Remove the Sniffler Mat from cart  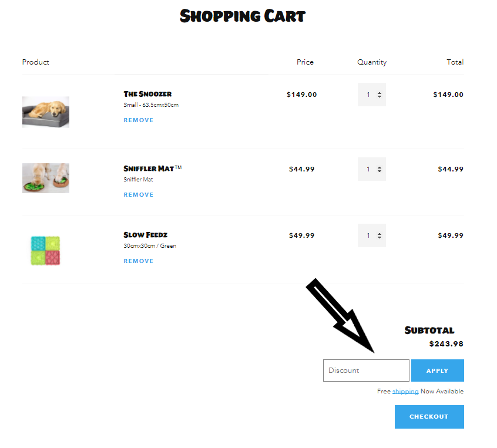(139, 194)
